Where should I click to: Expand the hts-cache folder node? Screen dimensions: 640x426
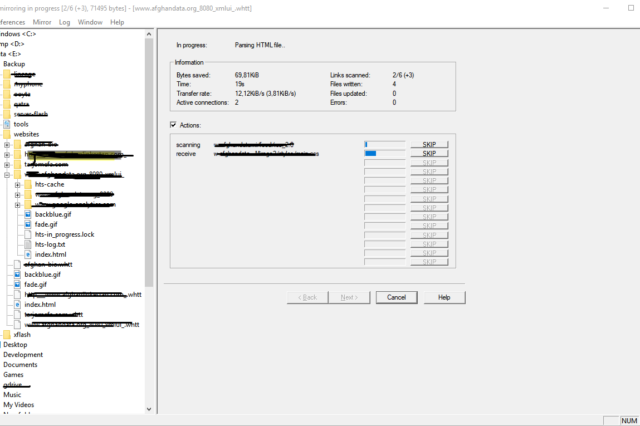[18, 184]
